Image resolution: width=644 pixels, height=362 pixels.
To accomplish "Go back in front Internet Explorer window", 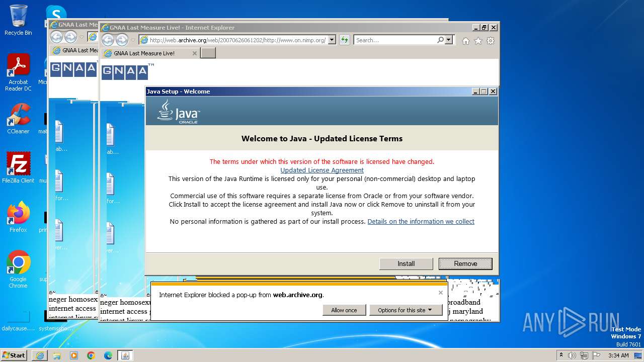I will point(108,40).
